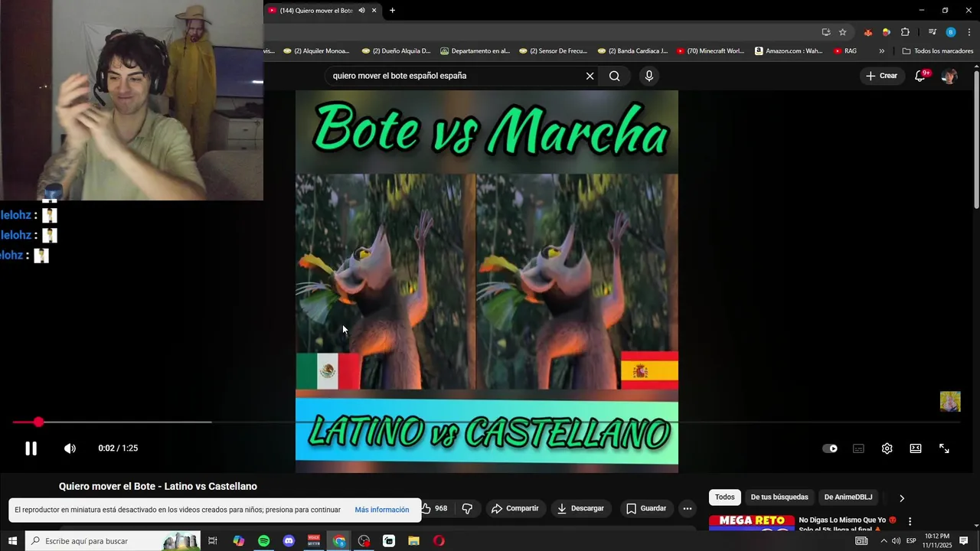
Task: Open the player settings gear
Action: point(887,448)
